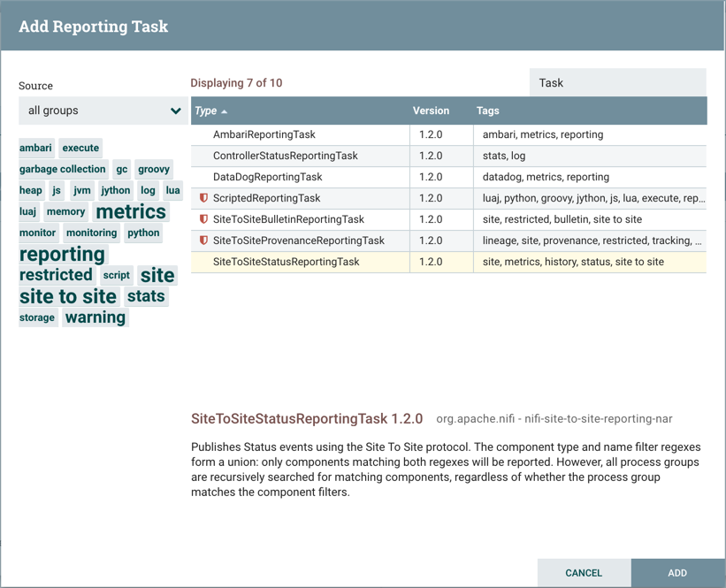Toggle the 'site to site' tag filter

[x=68, y=296]
